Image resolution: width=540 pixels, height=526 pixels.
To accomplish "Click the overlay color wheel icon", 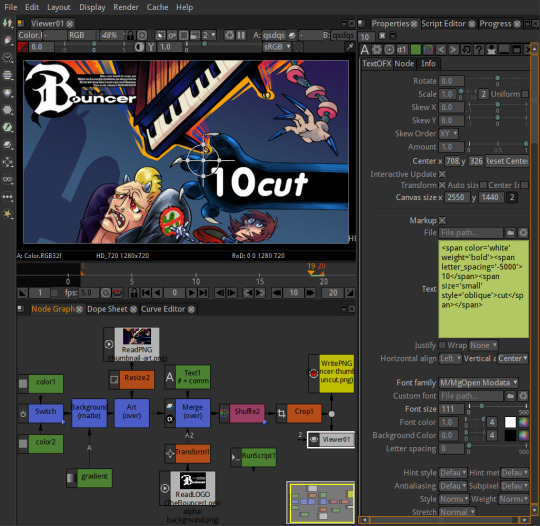I will [428, 50].
